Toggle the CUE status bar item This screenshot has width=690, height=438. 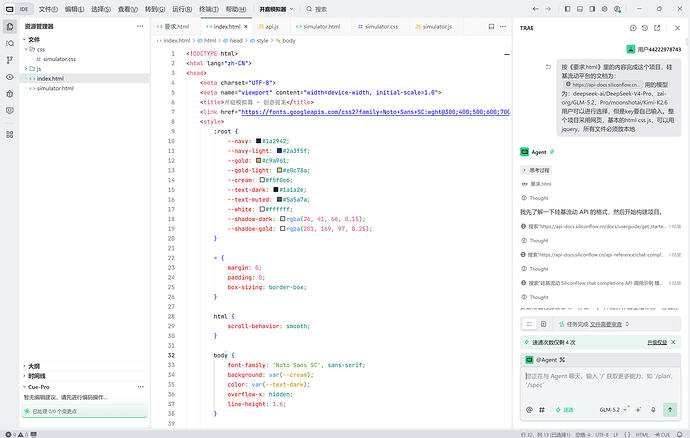coord(662,434)
